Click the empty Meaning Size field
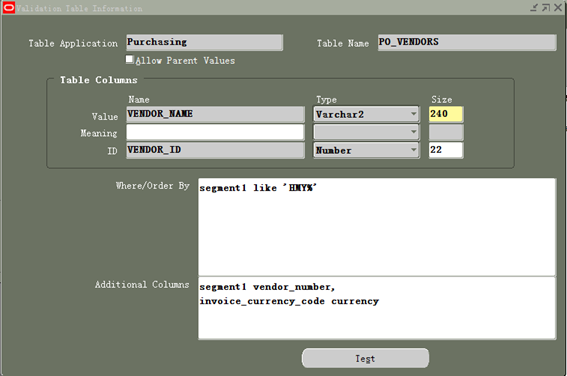 point(446,132)
